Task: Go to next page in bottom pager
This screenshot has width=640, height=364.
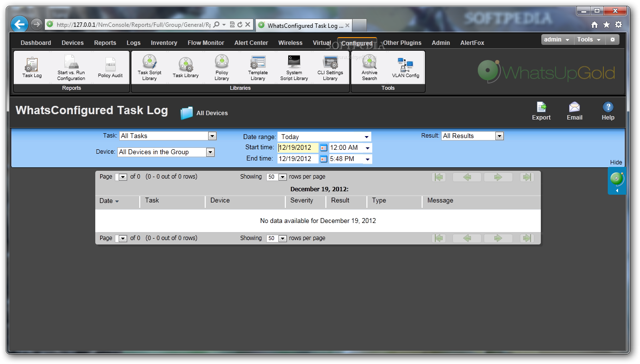Action: pyautogui.click(x=498, y=239)
